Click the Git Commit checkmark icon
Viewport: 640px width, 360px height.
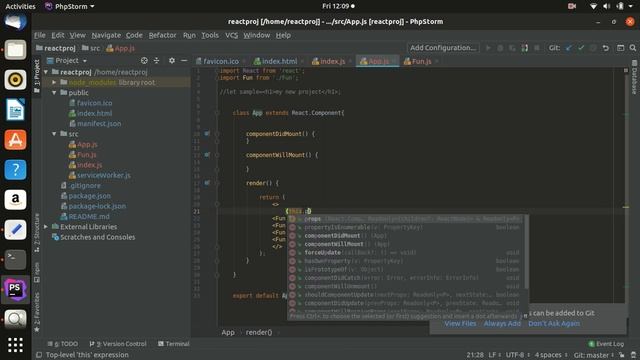pos(581,48)
